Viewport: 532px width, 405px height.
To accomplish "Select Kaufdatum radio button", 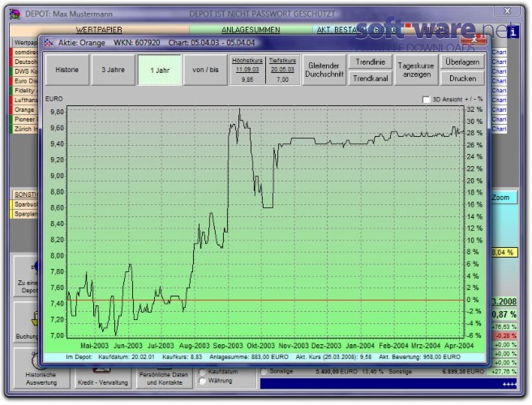I will click(x=202, y=372).
